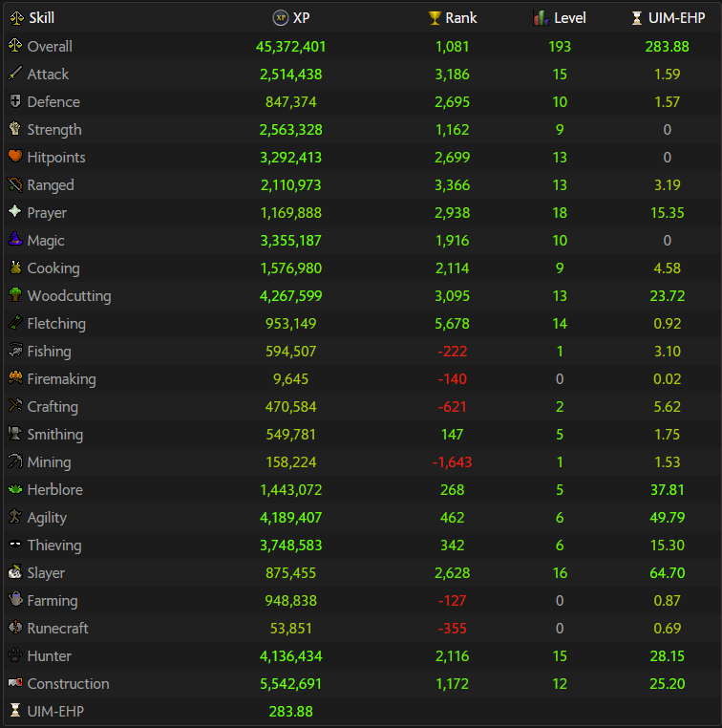
Task: Click Fletching rank value 5,678
Action: 453,324
